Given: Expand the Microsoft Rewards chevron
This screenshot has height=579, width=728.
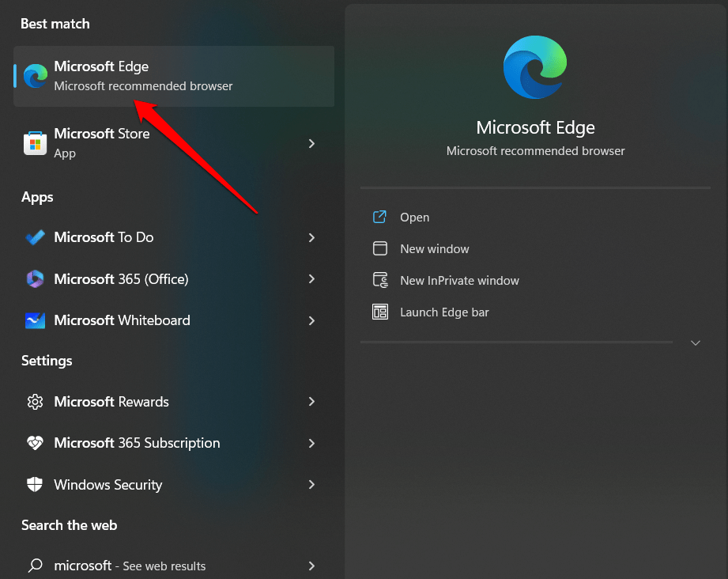Looking at the screenshot, I should click(311, 402).
